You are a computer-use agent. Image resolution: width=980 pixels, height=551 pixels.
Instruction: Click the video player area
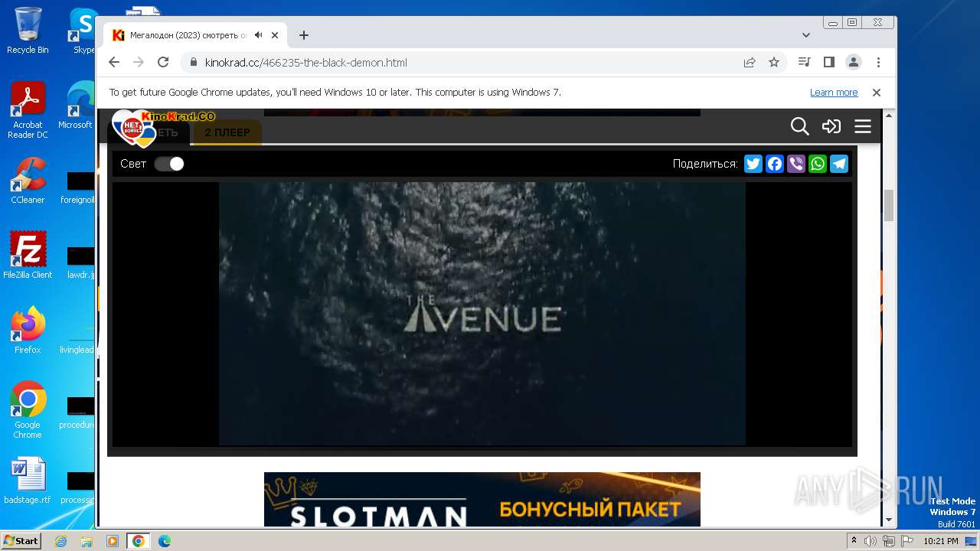point(482,314)
